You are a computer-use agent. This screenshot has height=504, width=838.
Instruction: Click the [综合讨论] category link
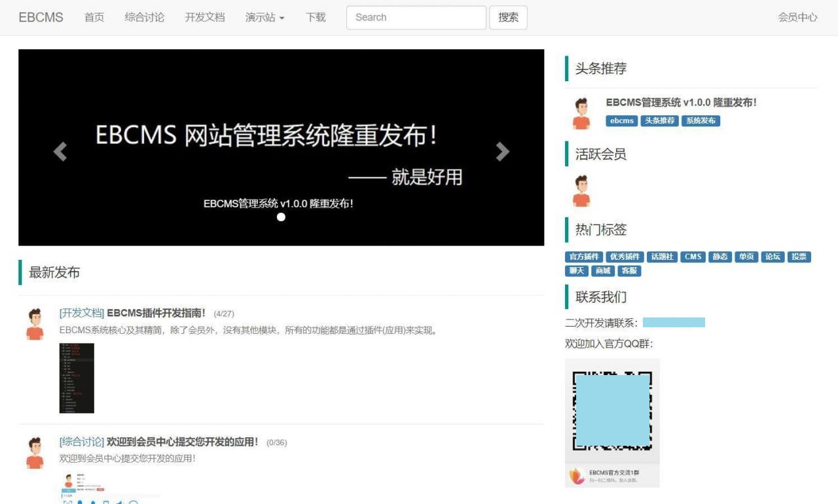81,442
